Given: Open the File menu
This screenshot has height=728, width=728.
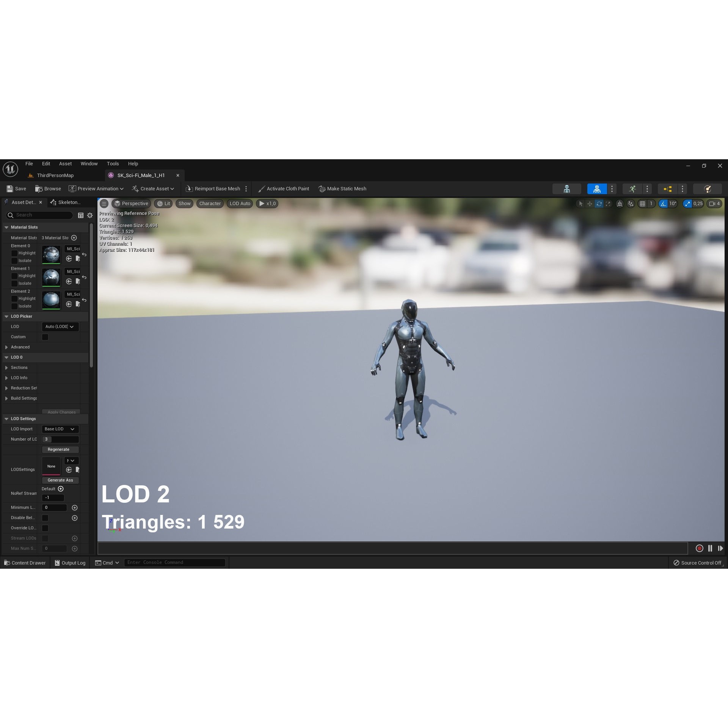Looking at the screenshot, I should pyautogui.click(x=29, y=164).
